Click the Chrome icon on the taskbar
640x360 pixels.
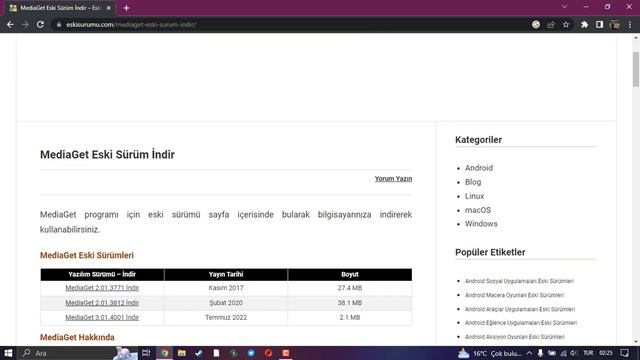[x=164, y=353]
